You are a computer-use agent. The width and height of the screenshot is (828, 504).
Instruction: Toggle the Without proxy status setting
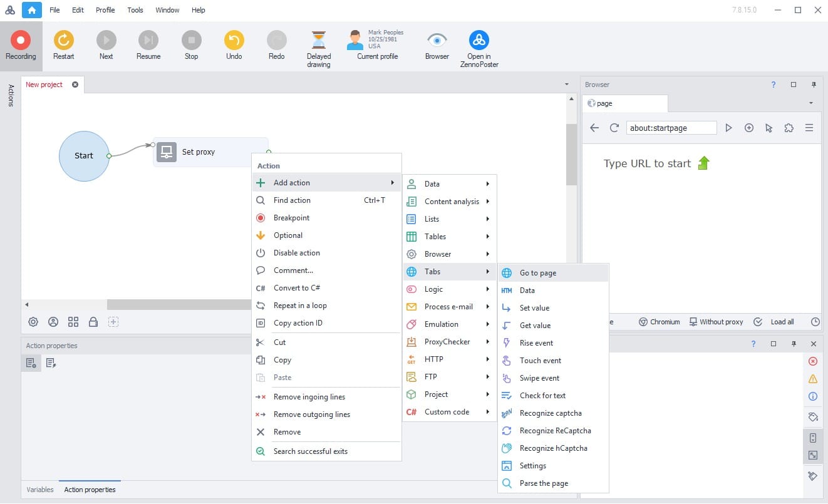pos(717,321)
